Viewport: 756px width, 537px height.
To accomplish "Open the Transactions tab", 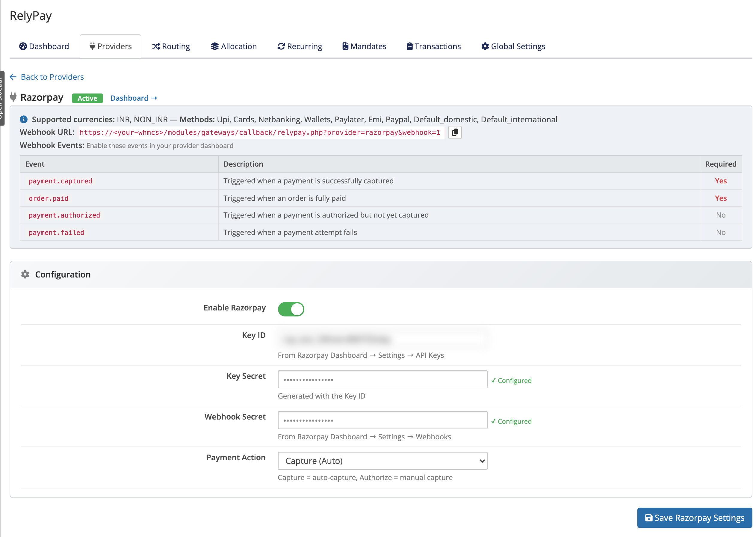I will (x=433, y=46).
